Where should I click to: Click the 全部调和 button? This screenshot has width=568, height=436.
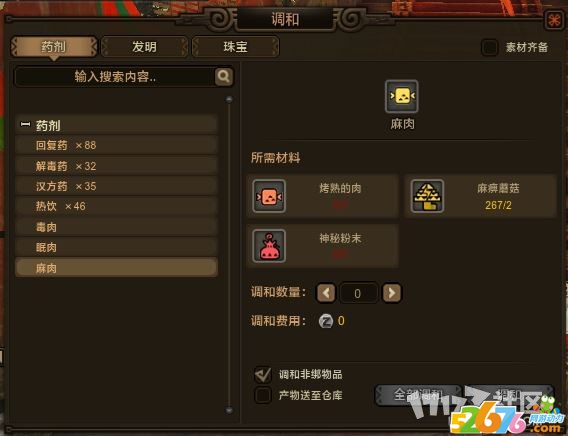(x=418, y=394)
